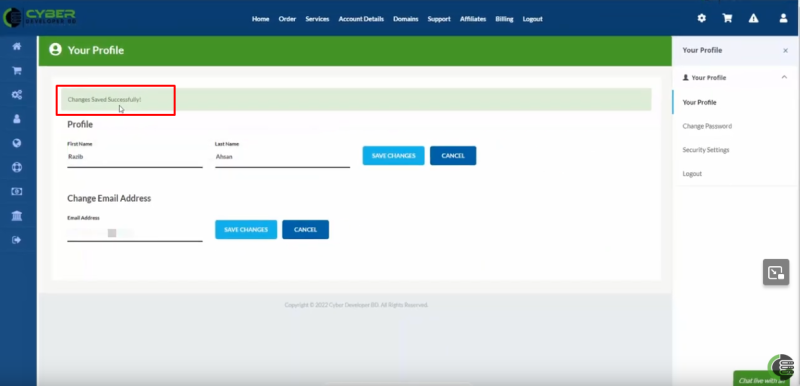The width and height of the screenshot is (800, 386).
Task: Click the shopping cart sidebar icon
Action: (17, 71)
